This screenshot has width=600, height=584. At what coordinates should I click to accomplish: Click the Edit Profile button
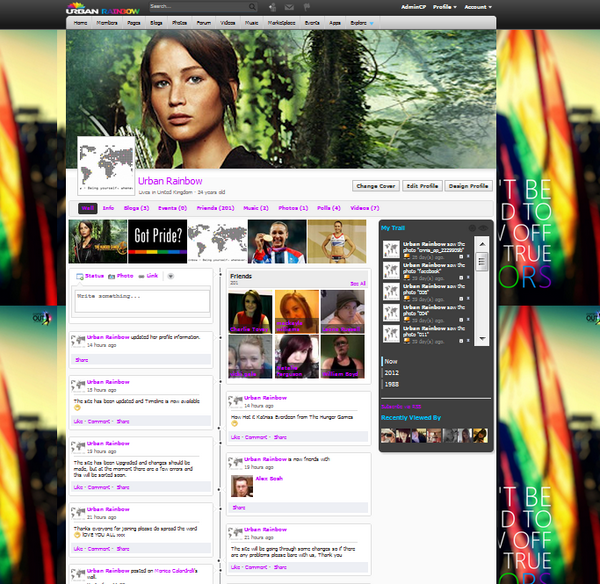point(422,186)
